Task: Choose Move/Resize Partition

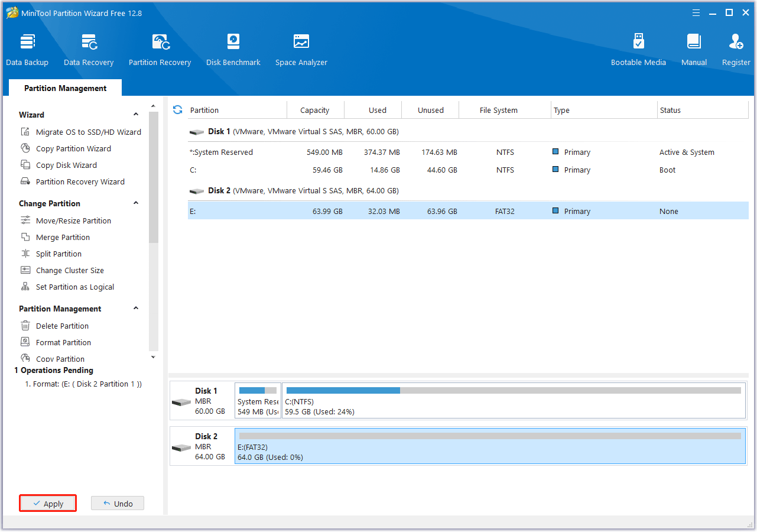Action: [x=66, y=220]
